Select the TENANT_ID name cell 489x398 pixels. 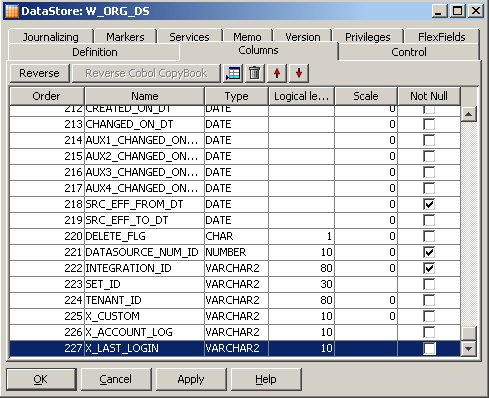point(144,300)
